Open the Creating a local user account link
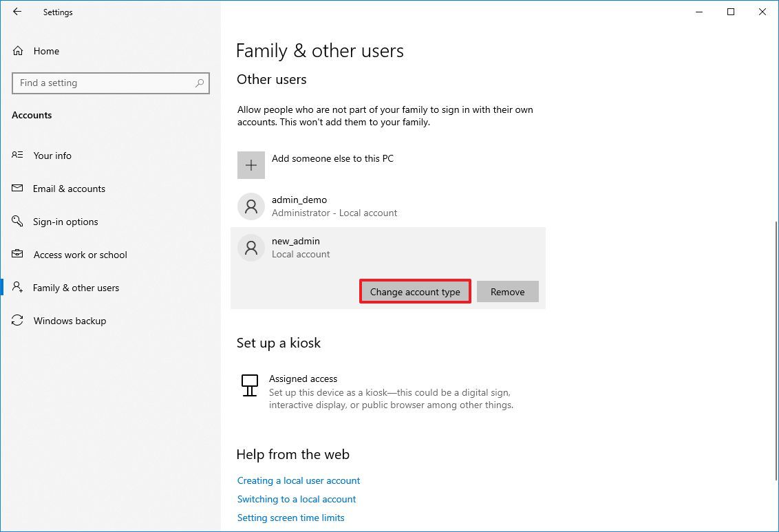The image size is (779, 532). click(x=298, y=480)
